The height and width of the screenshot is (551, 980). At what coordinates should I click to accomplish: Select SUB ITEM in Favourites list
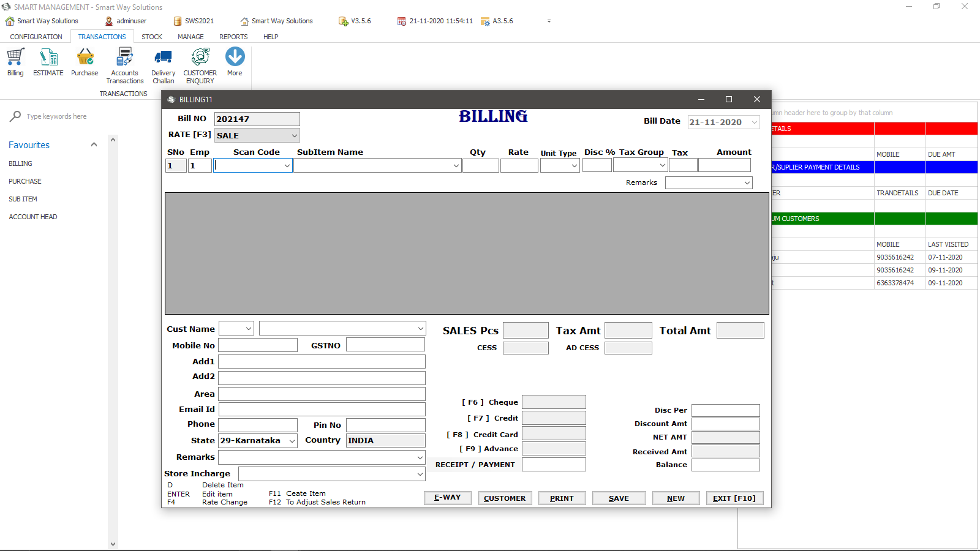point(23,199)
